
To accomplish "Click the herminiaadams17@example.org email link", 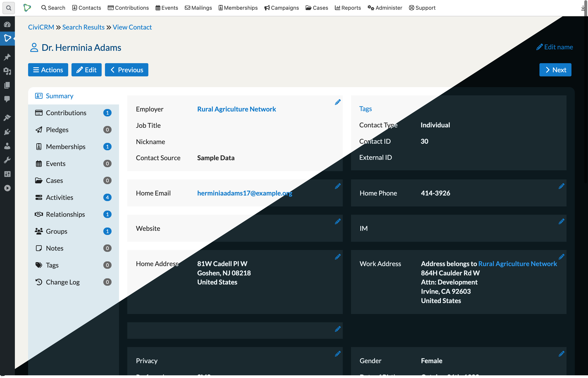I will click(245, 193).
